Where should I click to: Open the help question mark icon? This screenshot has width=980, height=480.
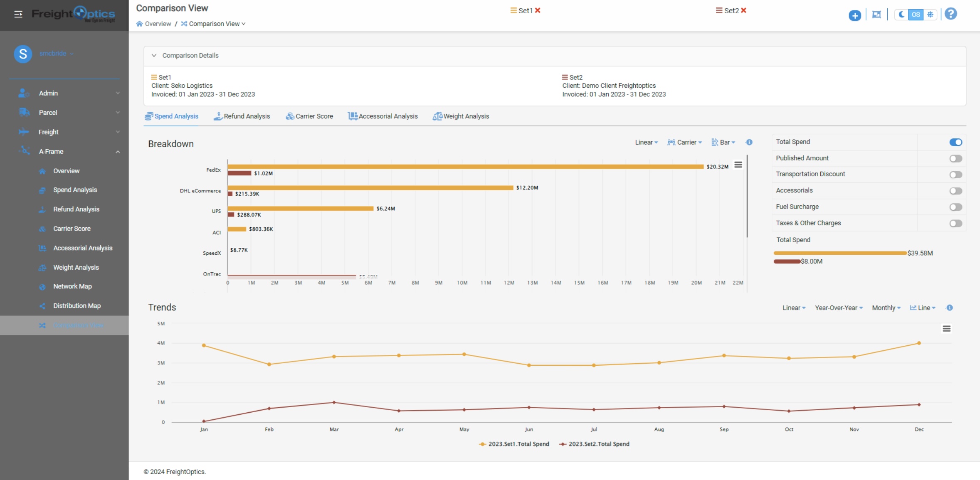click(950, 14)
